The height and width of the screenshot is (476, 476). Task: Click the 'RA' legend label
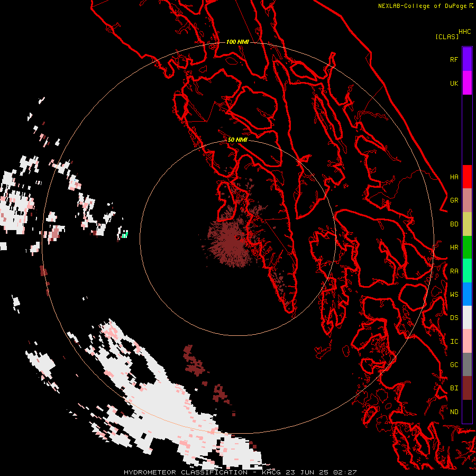pyautogui.click(x=454, y=271)
